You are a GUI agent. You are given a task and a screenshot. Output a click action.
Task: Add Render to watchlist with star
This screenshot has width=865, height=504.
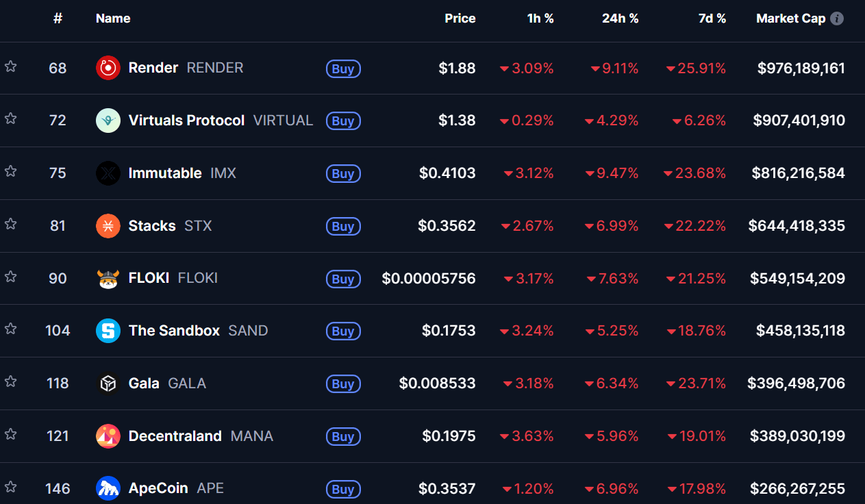pyautogui.click(x=10, y=66)
